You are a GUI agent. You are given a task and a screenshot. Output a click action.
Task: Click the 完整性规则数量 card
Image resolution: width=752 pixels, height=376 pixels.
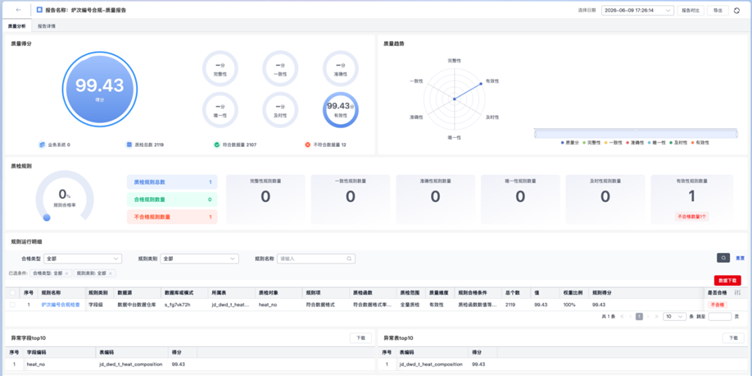tap(266, 199)
